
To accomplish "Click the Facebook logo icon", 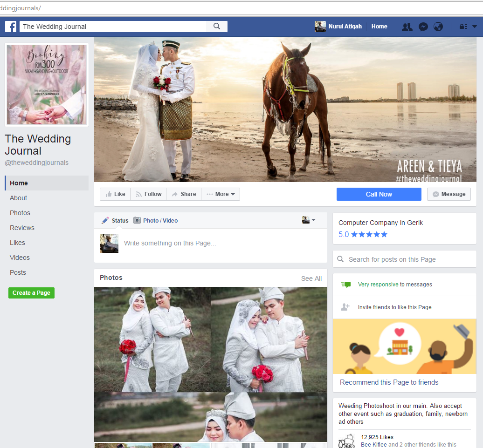I will coord(11,27).
